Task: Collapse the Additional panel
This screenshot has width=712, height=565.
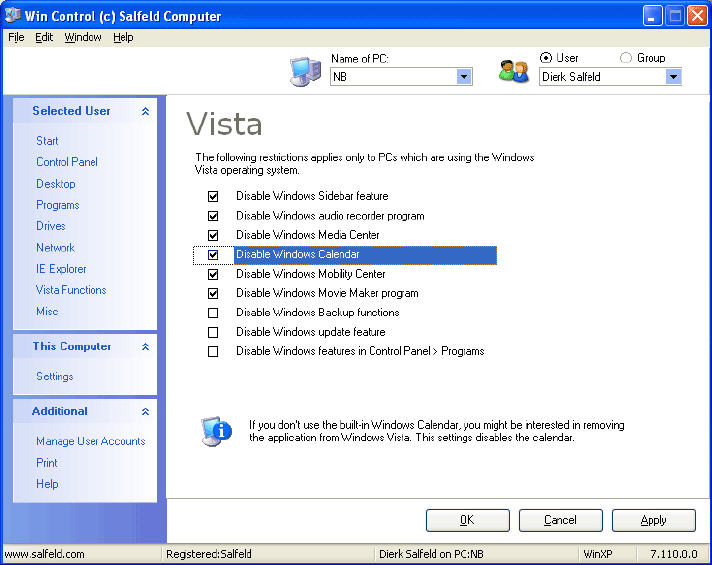Action: [x=145, y=412]
